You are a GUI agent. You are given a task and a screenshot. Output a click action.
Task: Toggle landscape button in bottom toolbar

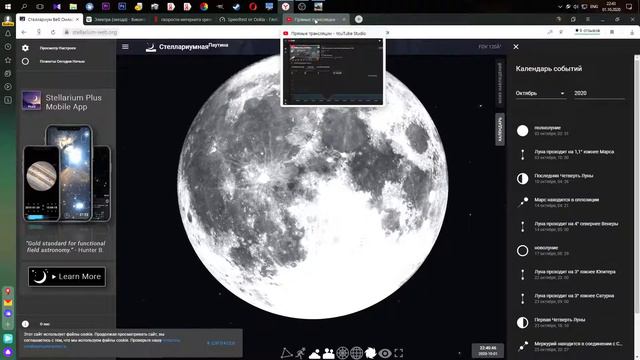(x=329, y=353)
